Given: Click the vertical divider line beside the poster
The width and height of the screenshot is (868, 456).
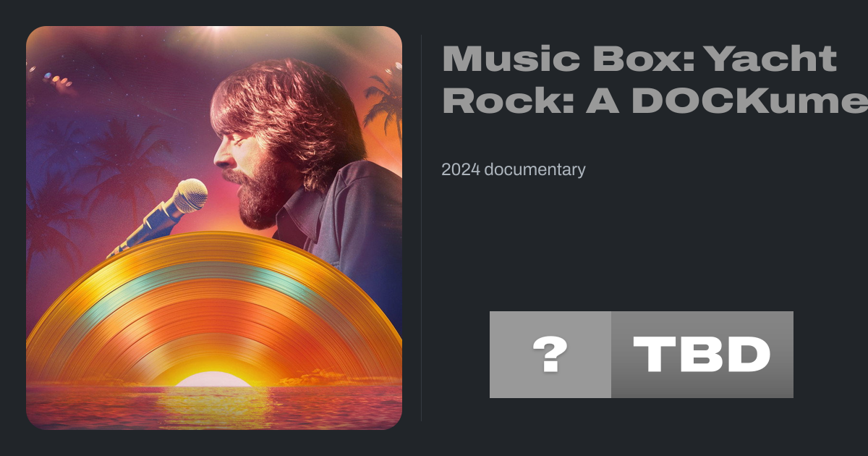Looking at the screenshot, I should [x=422, y=228].
